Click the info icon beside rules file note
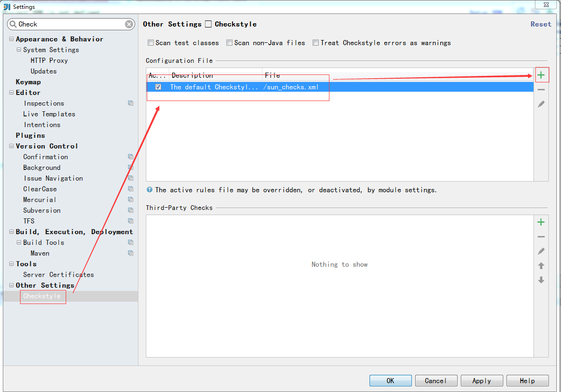 point(150,189)
